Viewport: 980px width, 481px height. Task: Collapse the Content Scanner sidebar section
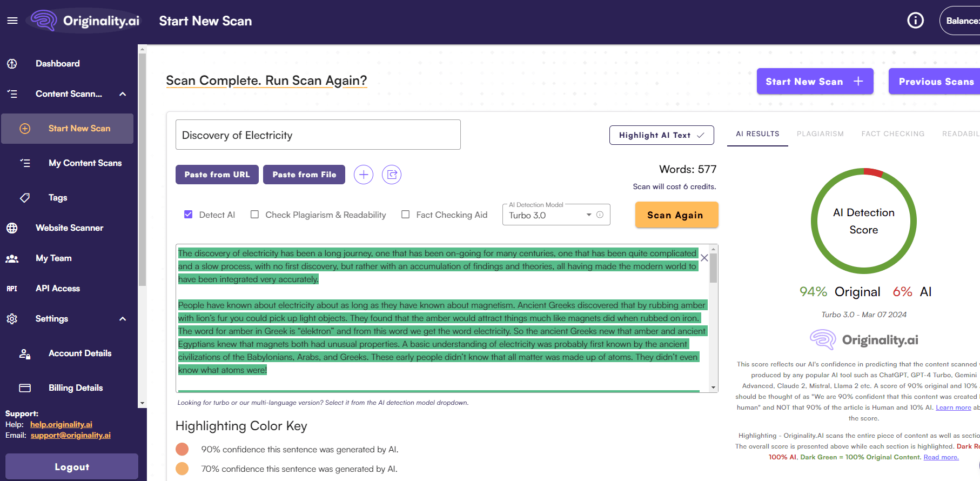click(x=123, y=94)
